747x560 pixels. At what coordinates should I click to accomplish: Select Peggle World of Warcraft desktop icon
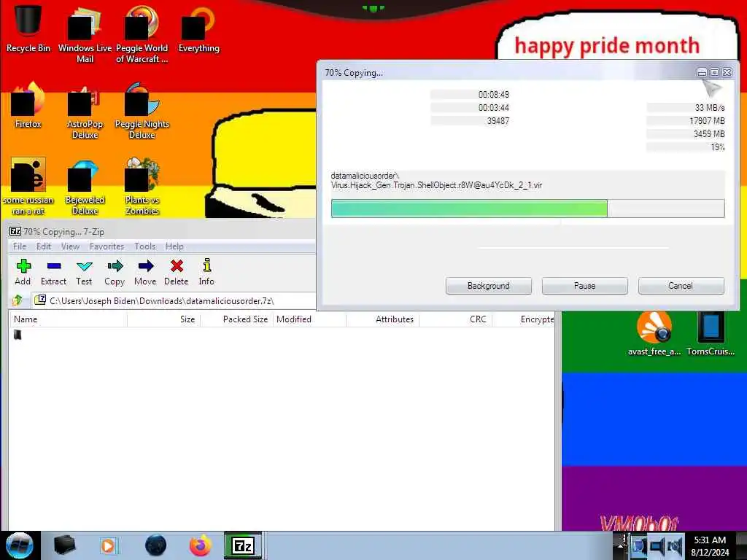(142, 34)
